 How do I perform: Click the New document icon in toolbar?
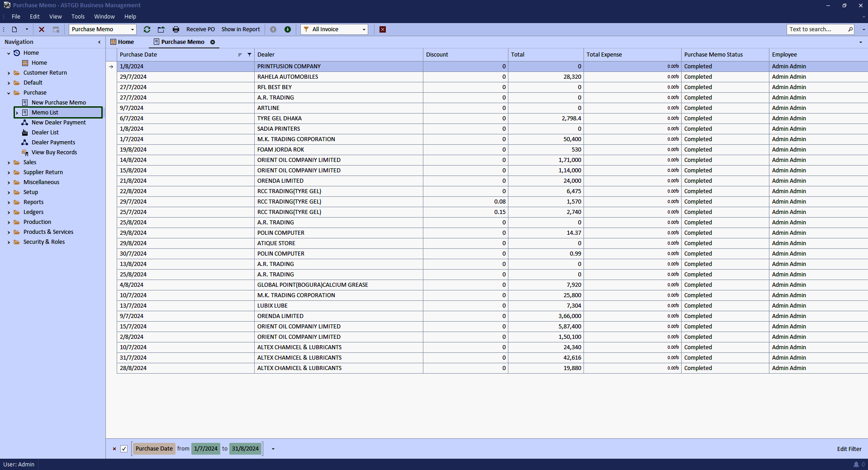pos(14,29)
